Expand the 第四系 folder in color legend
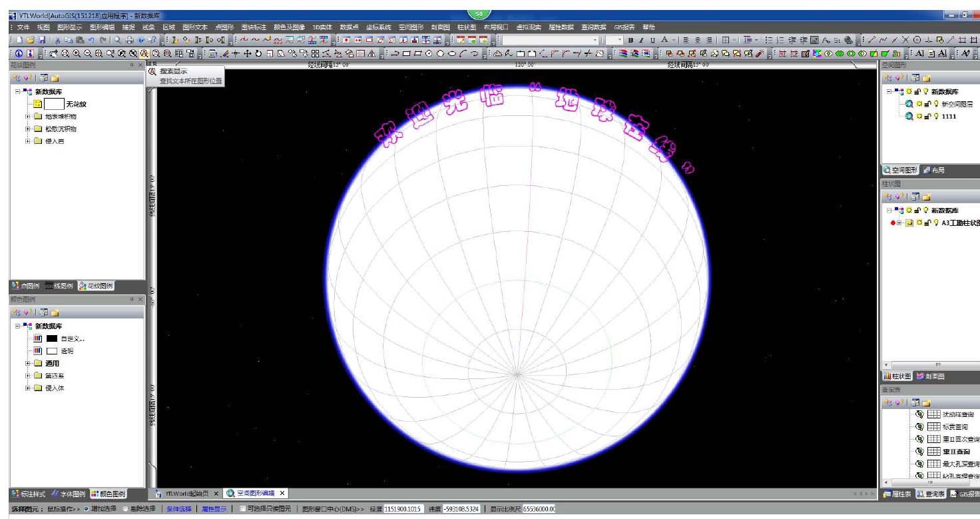 pyautogui.click(x=28, y=376)
